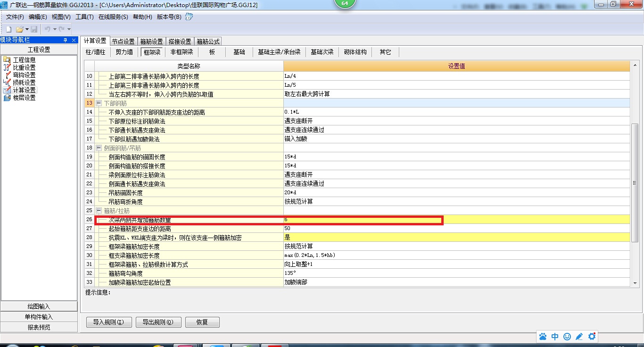644x347 pixels.
Task: Select 计算设置 in the navigation tree
Action: pyautogui.click(x=24, y=90)
